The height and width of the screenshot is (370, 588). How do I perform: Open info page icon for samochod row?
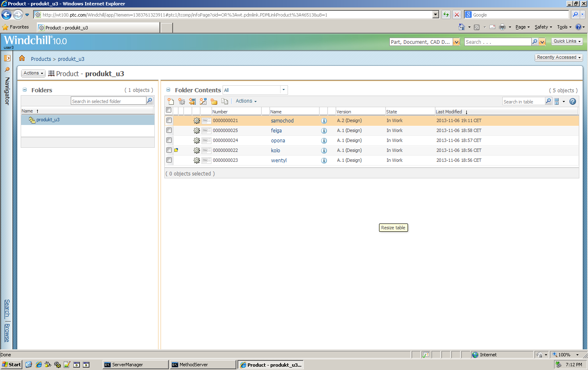(x=324, y=121)
